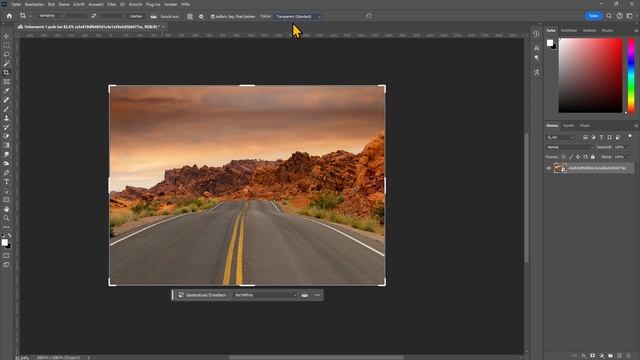The width and height of the screenshot is (640, 360).
Task: Click the blue Teilen button
Action: tap(593, 16)
